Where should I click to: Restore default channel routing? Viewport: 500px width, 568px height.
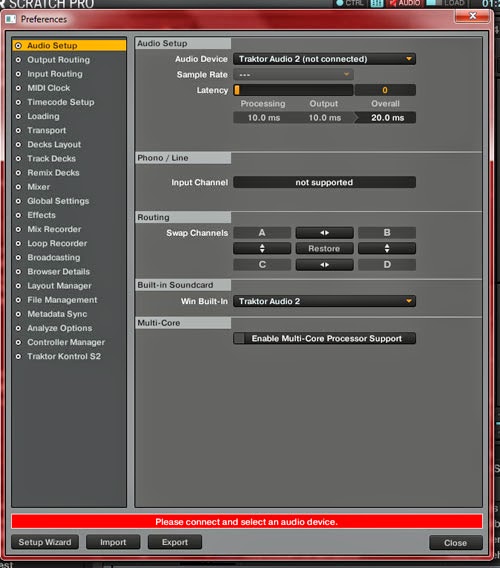click(x=324, y=249)
